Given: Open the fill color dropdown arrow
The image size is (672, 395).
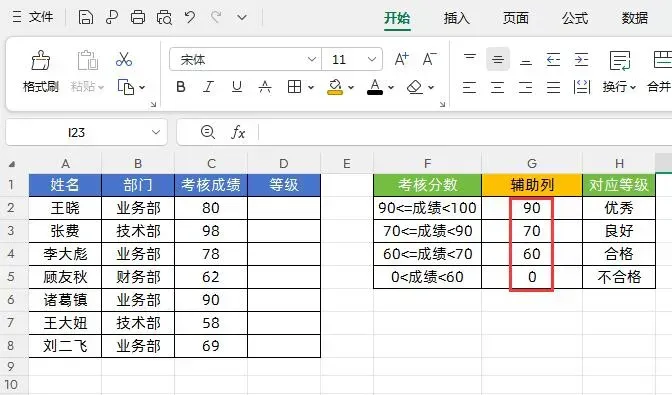Looking at the screenshot, I should (351, 88).
